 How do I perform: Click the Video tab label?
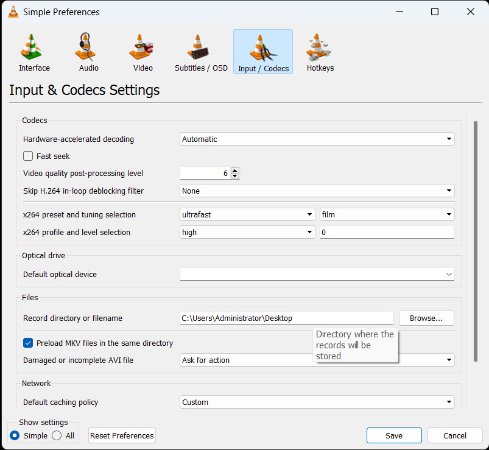pos(143,68)
